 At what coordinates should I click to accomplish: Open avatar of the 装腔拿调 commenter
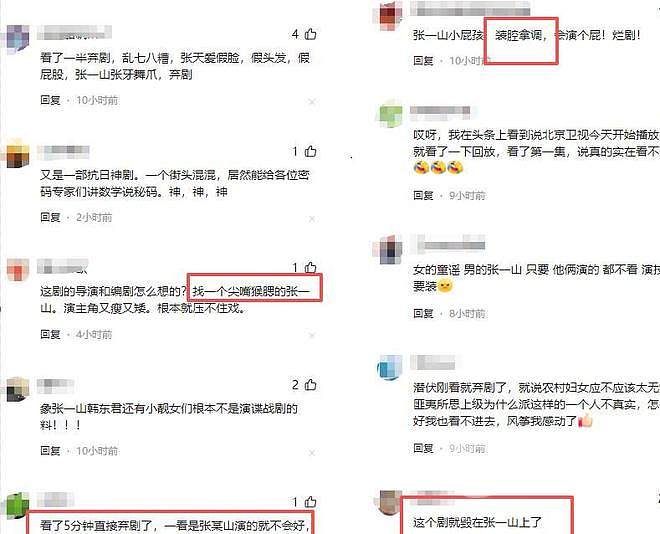pos(391,13)
